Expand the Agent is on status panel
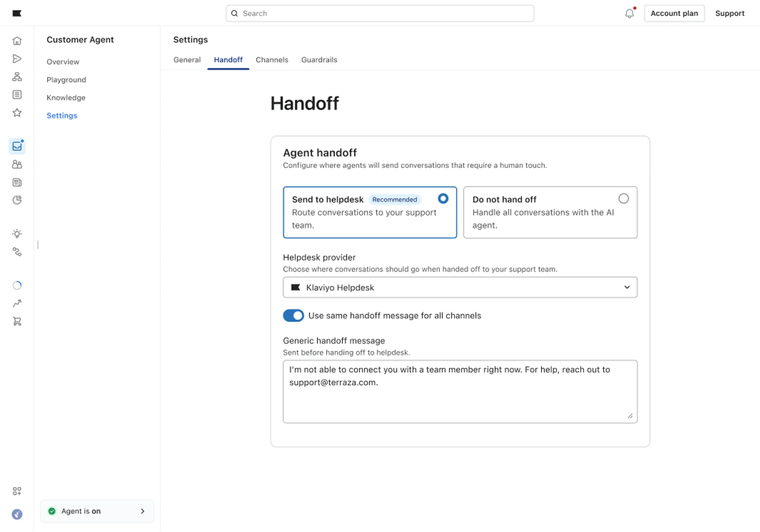Viewport: 760px width, 532px height. click(97, 511)
